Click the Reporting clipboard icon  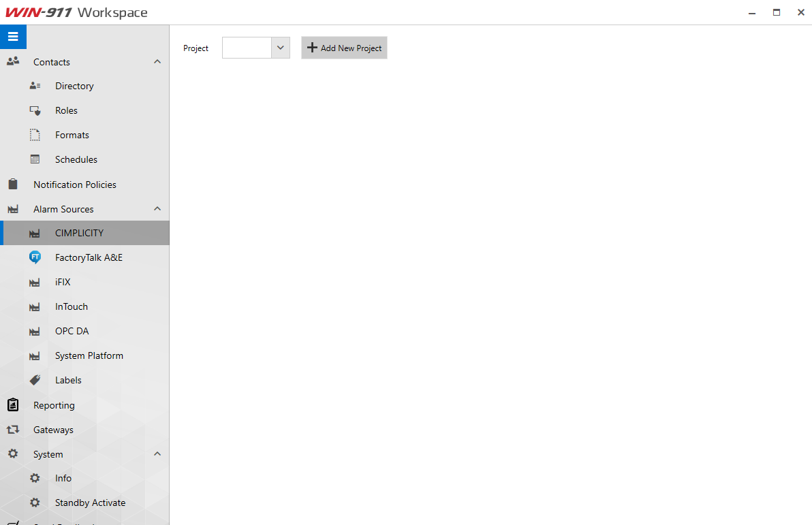(13, 404)
